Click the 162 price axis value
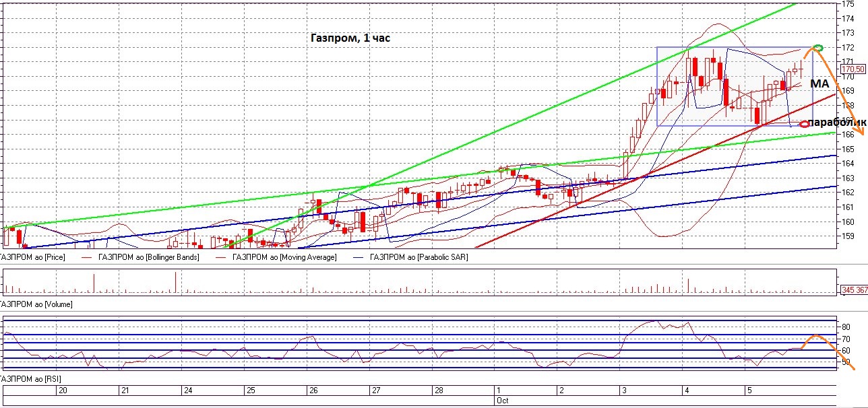The height and width of the screenshot is (408, 868). click(848, 193)
